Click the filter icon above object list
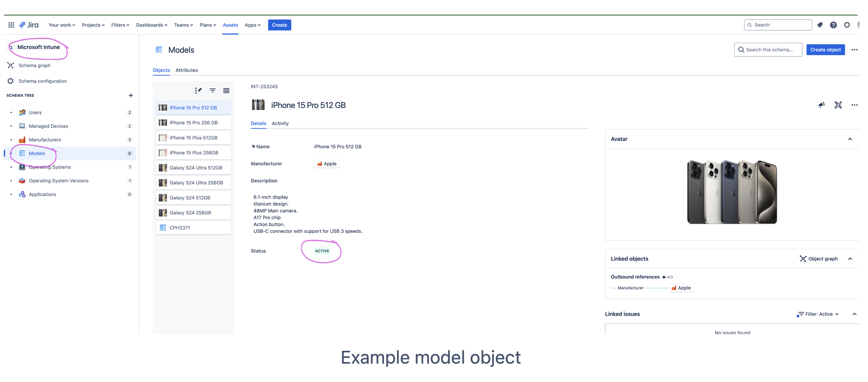The width and height of the screenshot is (868, 382). 213,90
